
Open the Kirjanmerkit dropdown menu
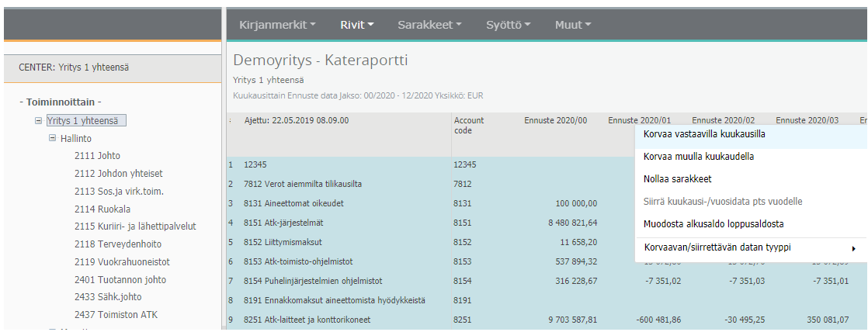pyautogui.click(x=276, y=25)
